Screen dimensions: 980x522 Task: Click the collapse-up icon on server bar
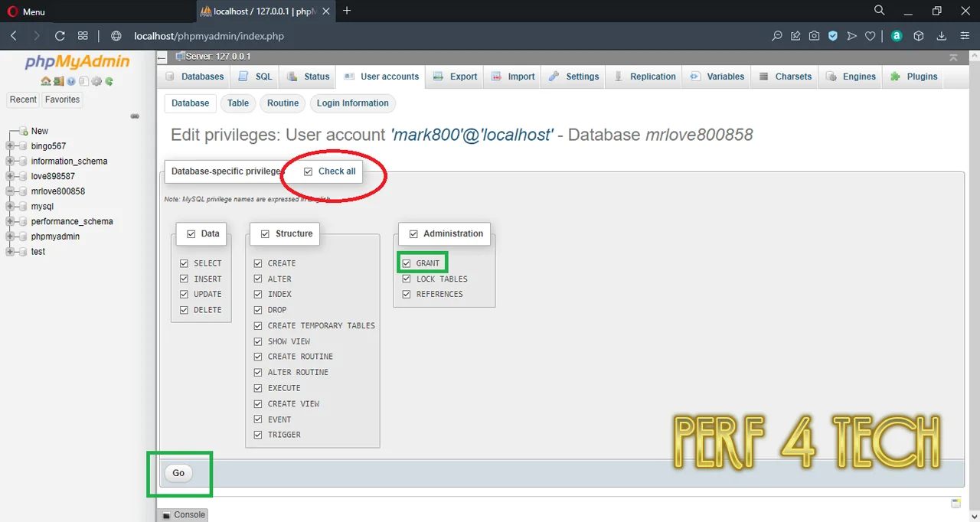point(953,57)
